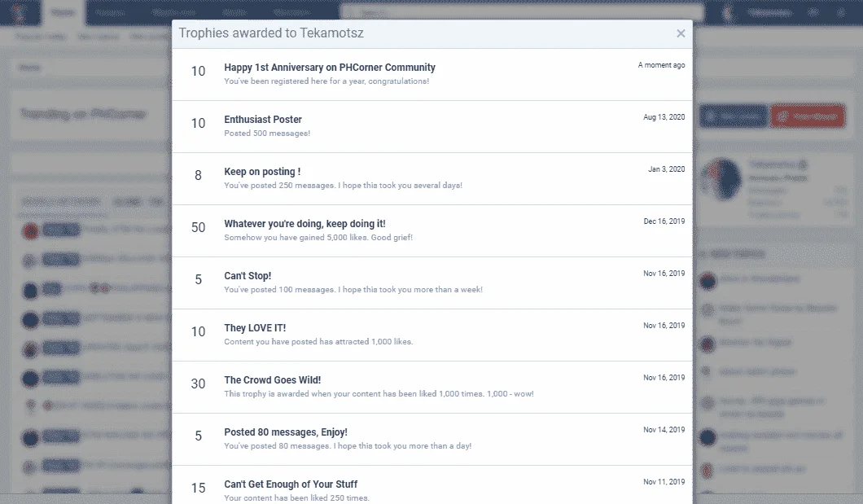Select 'The Crowd Goes Wild!' trophy title

[x=273, y=380]
